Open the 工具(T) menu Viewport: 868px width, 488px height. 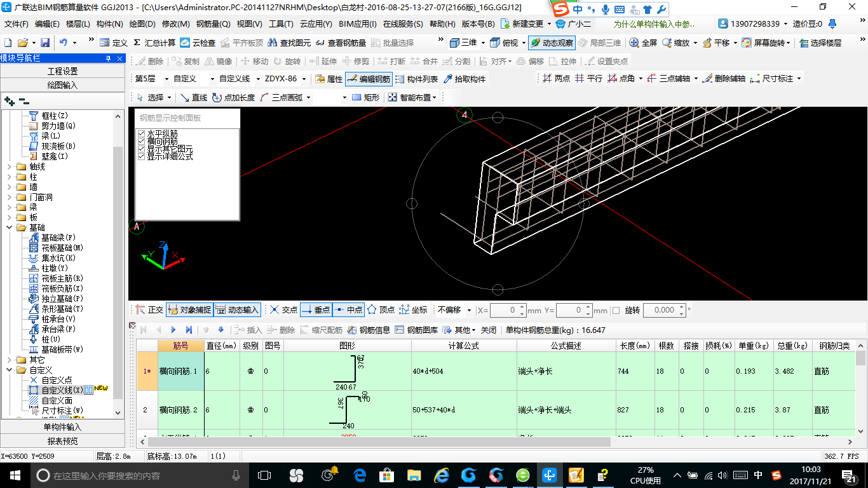tap(281, 24)
